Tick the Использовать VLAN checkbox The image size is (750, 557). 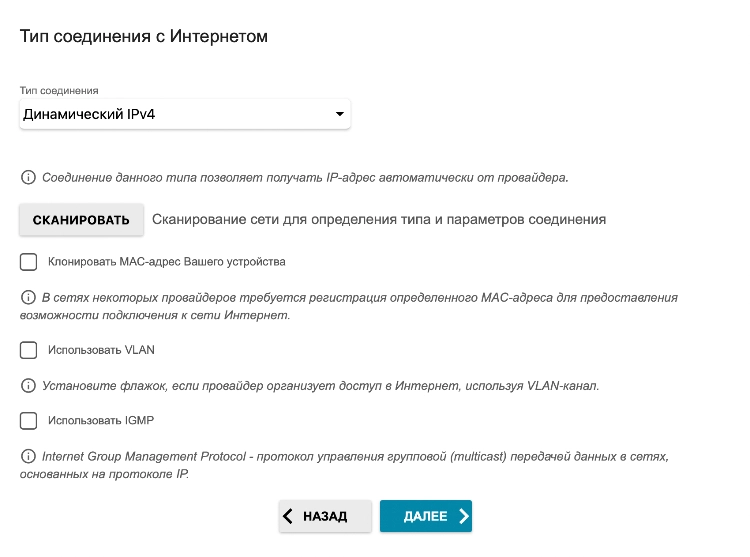click(x=28, y=350)
